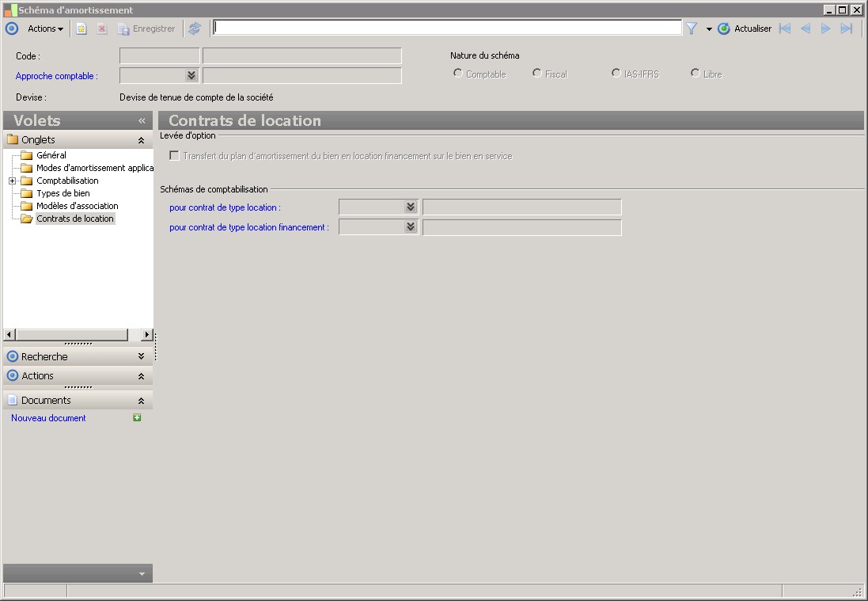868x601 pixels.
Task: Click the contrat de type location description field
Action: pyautogui.click(x=522, y=207)
